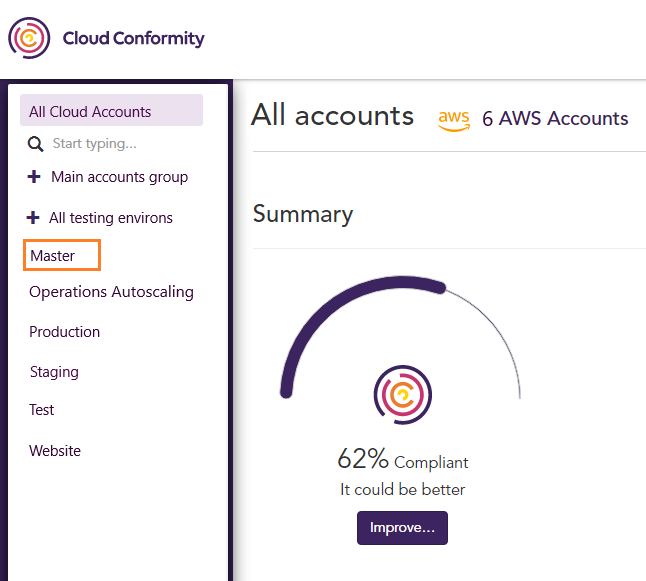Click the AWS logo icon
Viewport: 646px width, 581px height.
coord(454,120)
